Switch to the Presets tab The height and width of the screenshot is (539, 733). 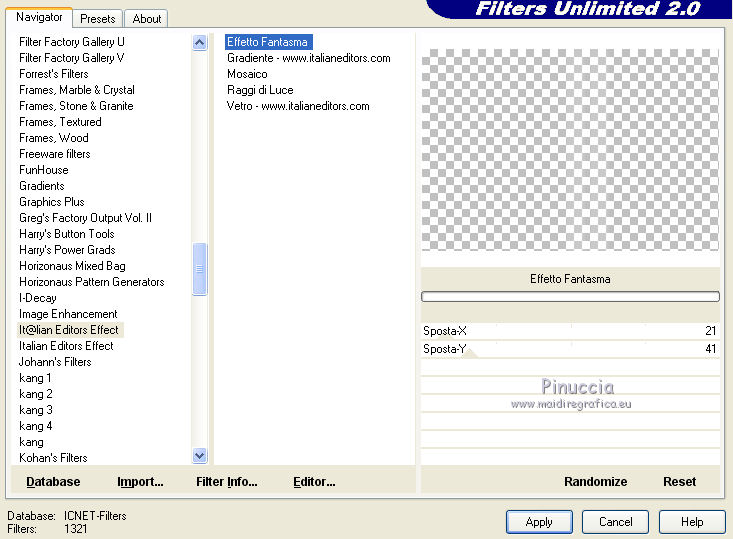tap(97, 19)
